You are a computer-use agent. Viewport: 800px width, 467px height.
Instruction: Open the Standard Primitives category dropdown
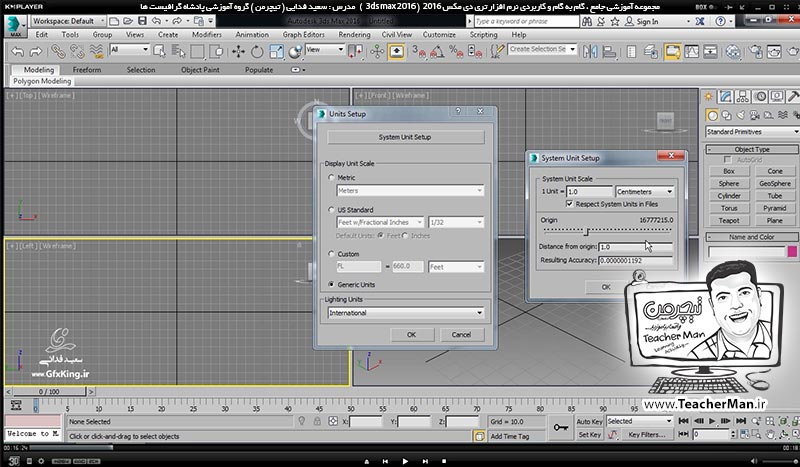[x=752, y=132]
